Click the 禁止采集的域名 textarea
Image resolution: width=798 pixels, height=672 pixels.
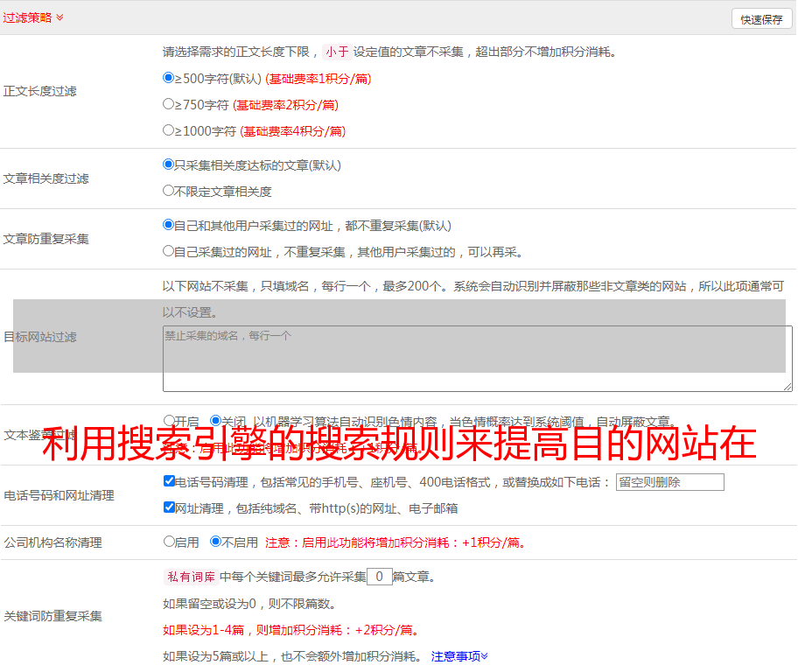[x=477, y=359]
